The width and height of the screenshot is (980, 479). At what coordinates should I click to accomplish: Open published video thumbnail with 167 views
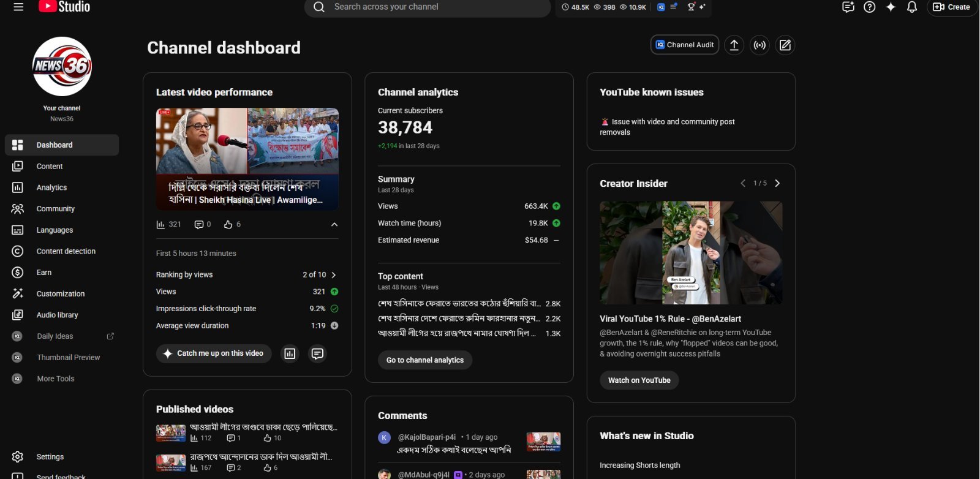[171, 463]
